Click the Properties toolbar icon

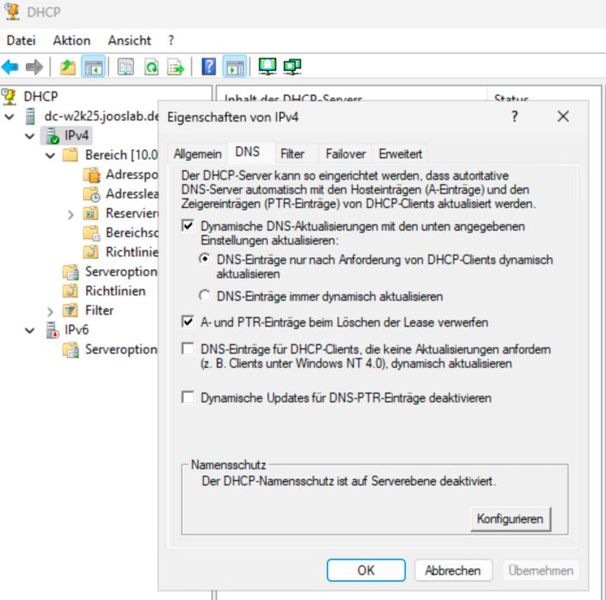(126, 67)
